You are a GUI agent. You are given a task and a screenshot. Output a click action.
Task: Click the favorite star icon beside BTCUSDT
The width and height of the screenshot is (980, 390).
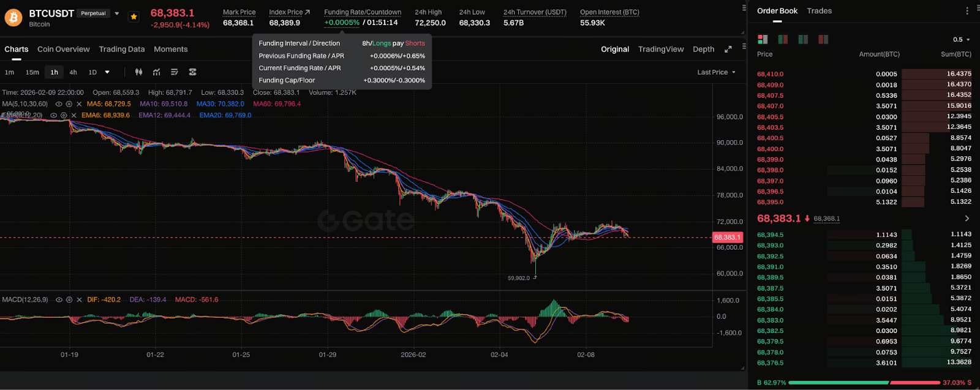click(x=134, y=17)
